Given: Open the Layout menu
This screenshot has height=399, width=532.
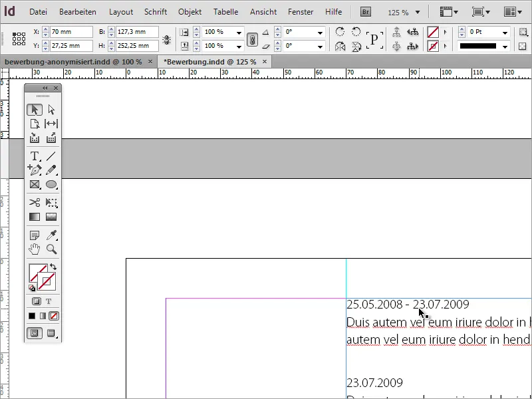Looking at the screenshot, I should click(x=121, y=12).
